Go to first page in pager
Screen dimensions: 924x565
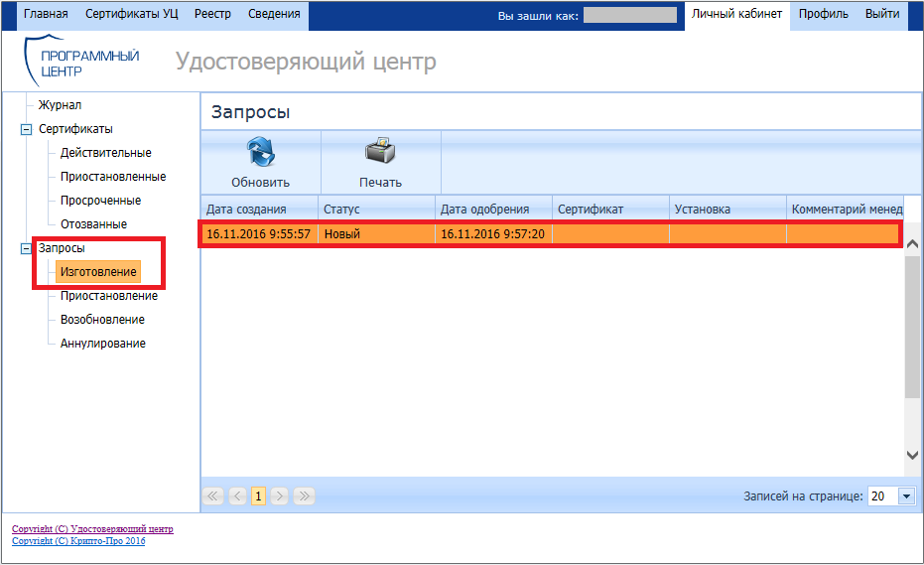[x=213, y=495]
